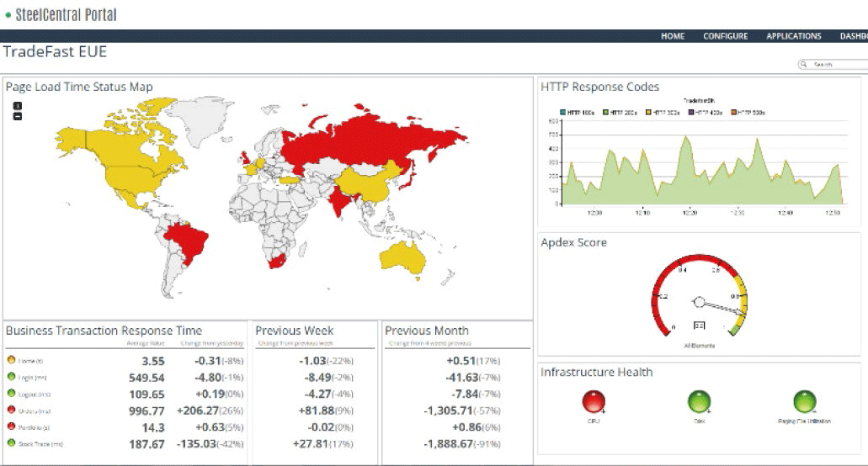Click the Login transaction status icon

click(11, 377)
